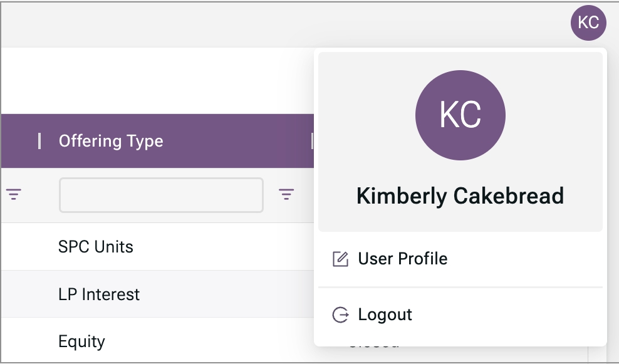Select the LP Interest row
Image resolution: width=619 pixels, height=364 pixels.
tap(99, 294)
